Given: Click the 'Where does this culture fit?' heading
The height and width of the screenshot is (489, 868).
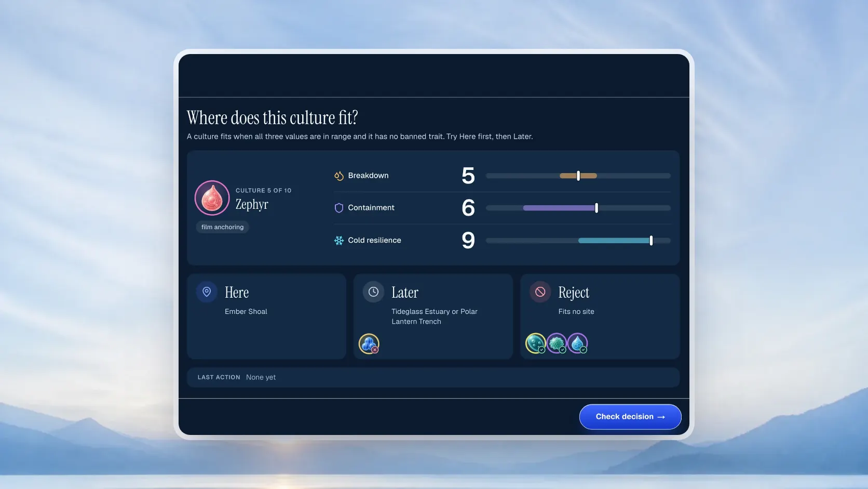Looking at the screenshot, I should [272, 118].
